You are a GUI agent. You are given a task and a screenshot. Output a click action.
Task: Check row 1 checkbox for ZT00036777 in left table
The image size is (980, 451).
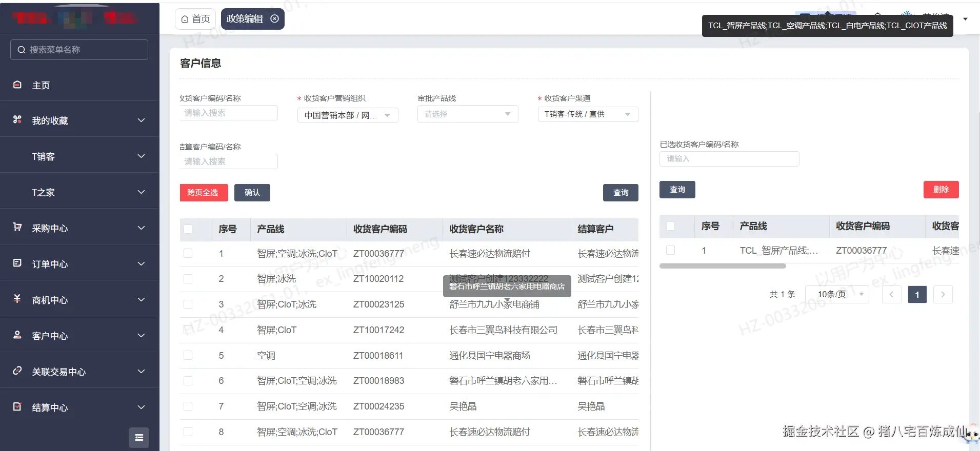coord(188,253)
